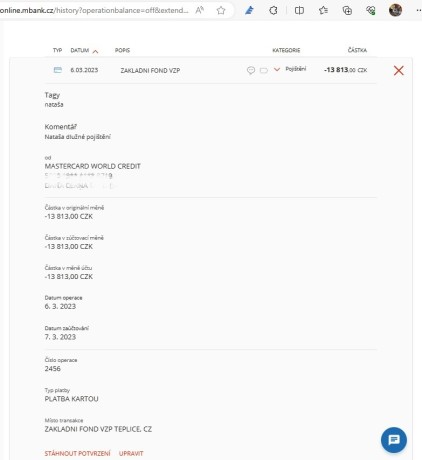Click the ČÁSTKA column header

357,50
